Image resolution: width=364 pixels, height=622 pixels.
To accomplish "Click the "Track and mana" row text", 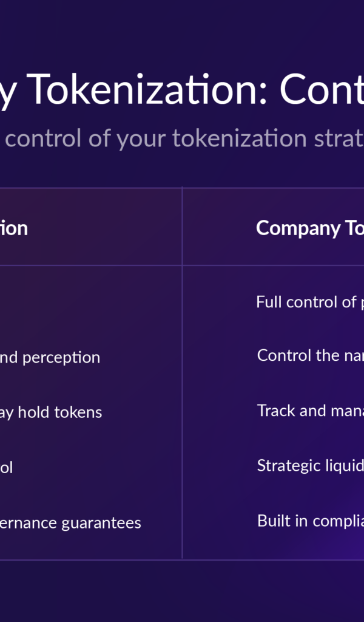I will click(x=310, y=411).
